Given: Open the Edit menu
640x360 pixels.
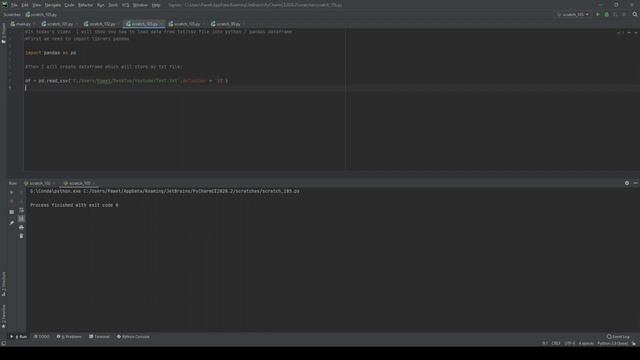Looking at the screenshot, I should pyautogui.click(x=25, y=5).
